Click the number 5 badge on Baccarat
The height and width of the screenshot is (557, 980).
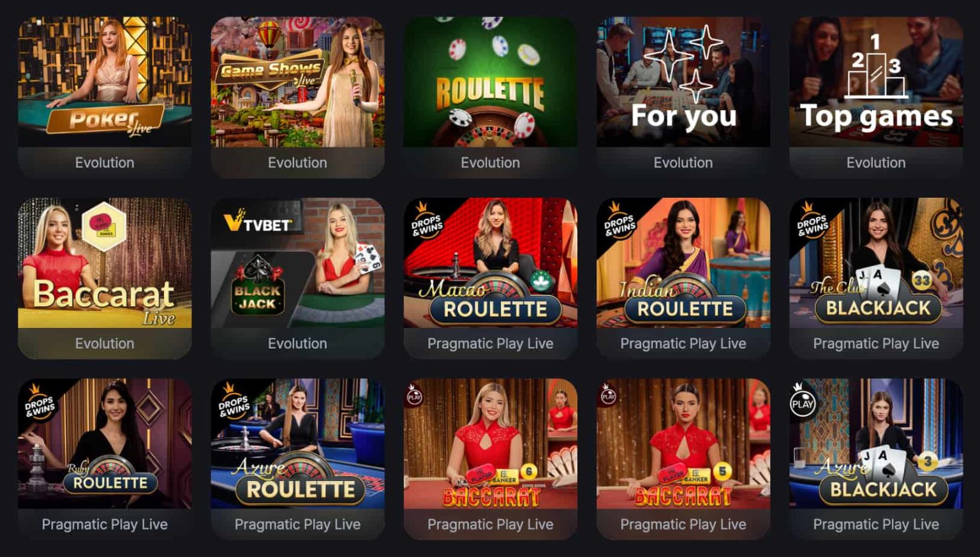pos(722,472)
